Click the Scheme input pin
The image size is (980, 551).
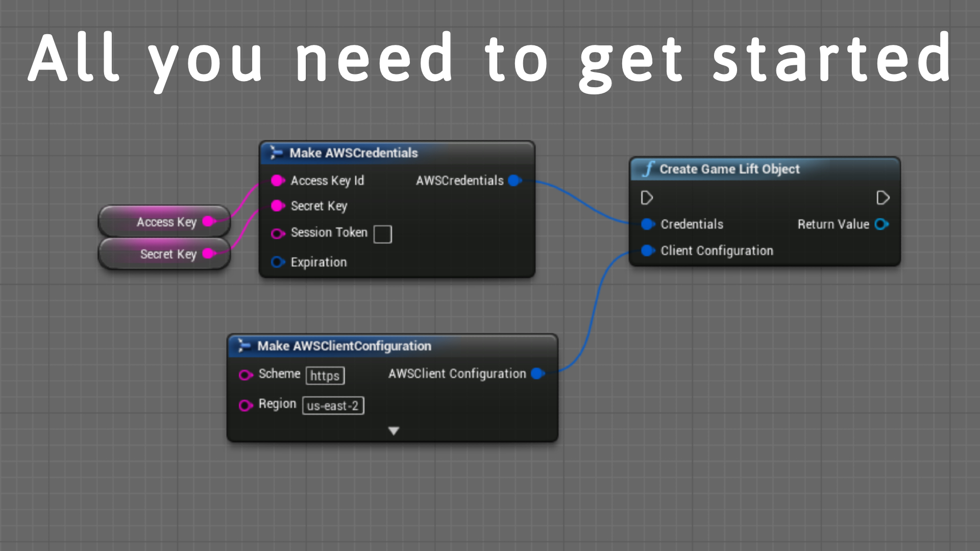(x=246, y=375)
